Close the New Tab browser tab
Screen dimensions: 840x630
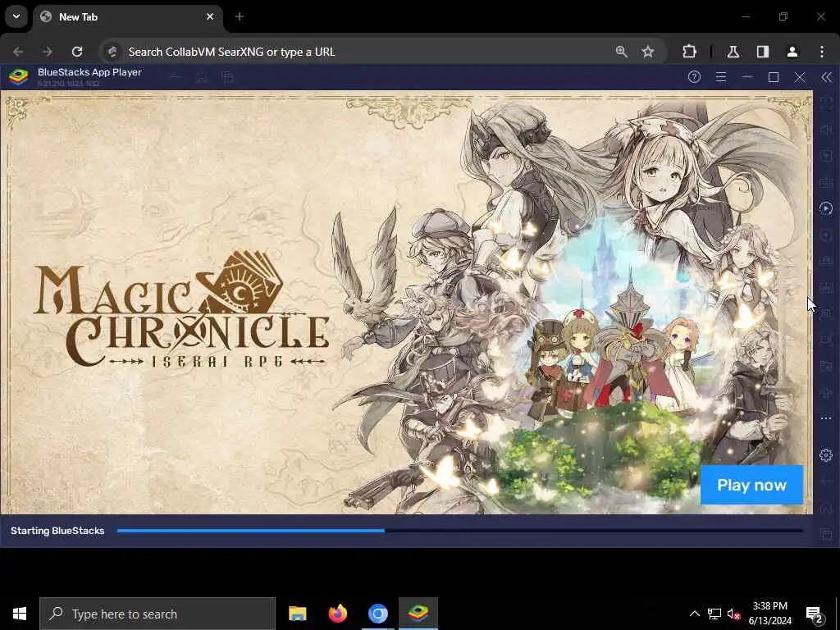210,16
